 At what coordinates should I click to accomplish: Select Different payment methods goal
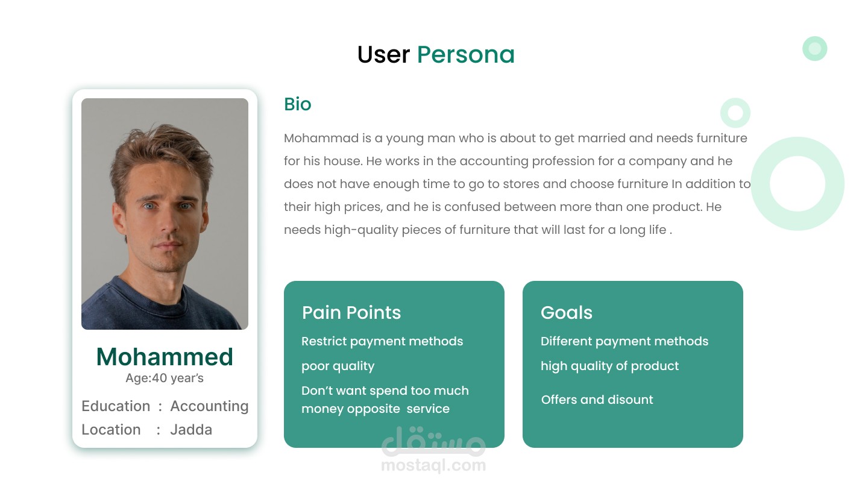[624, 341]
